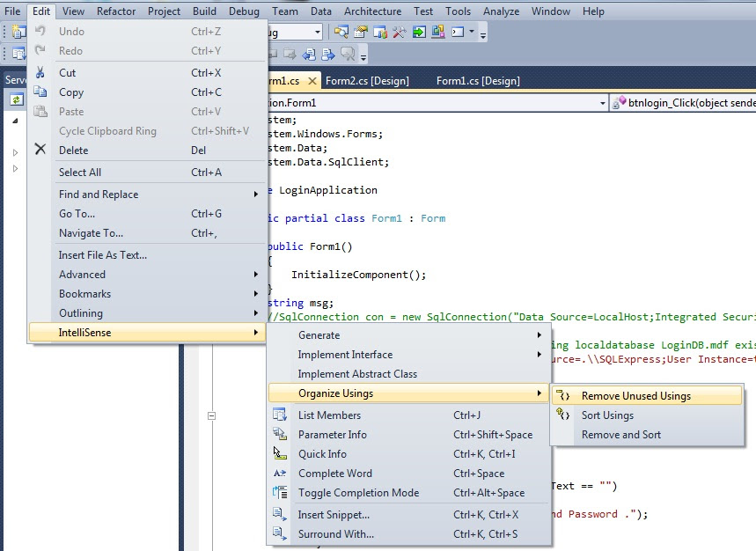
Task: Choose Remove Unused Usings
Action: coord(647,395)
